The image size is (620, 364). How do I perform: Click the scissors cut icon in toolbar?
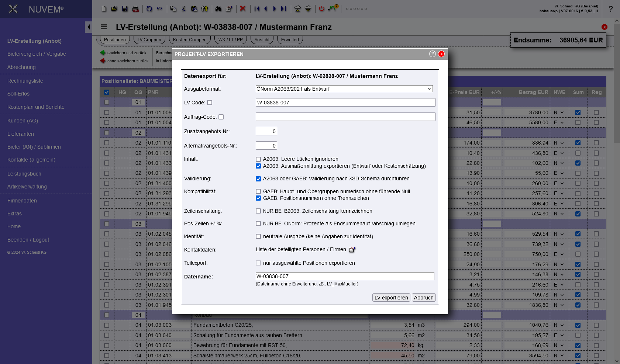183,8
